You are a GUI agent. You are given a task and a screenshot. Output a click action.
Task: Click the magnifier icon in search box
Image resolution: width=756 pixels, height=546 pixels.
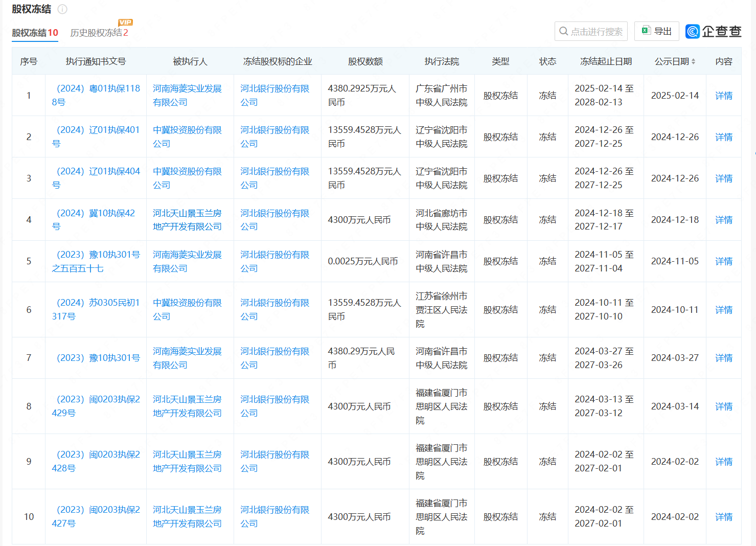[x=563, y=31]
